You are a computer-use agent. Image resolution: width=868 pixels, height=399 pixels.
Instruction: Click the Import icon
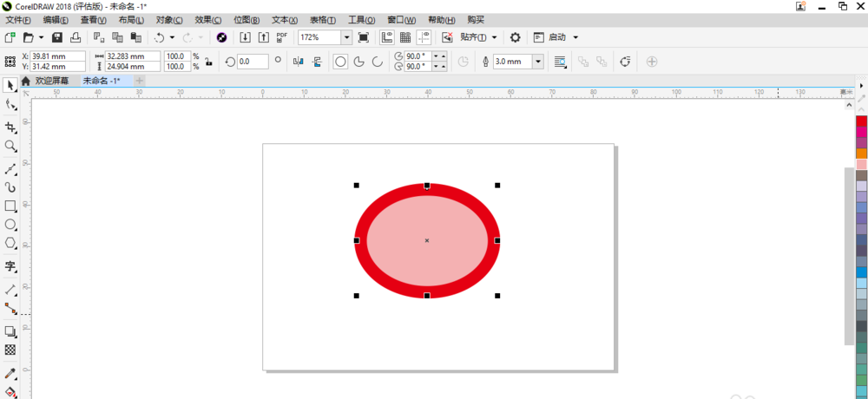click(x=246, y=37)
